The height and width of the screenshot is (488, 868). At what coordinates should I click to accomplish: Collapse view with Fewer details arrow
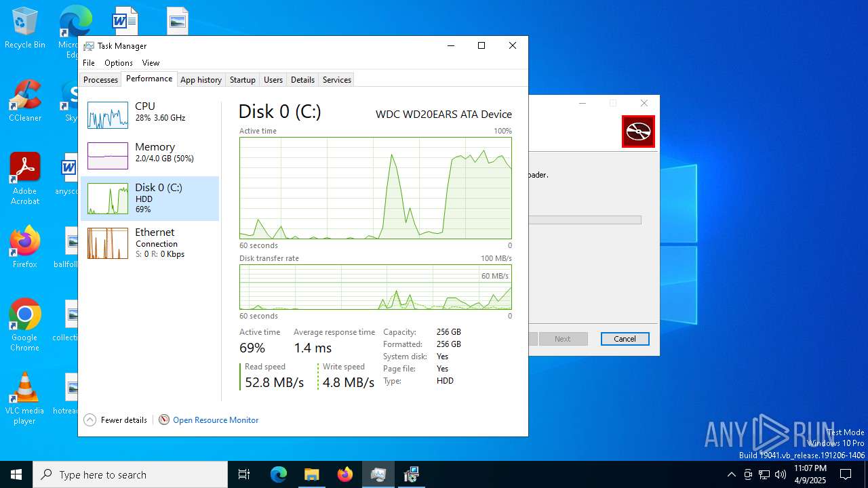click(90, 420)
